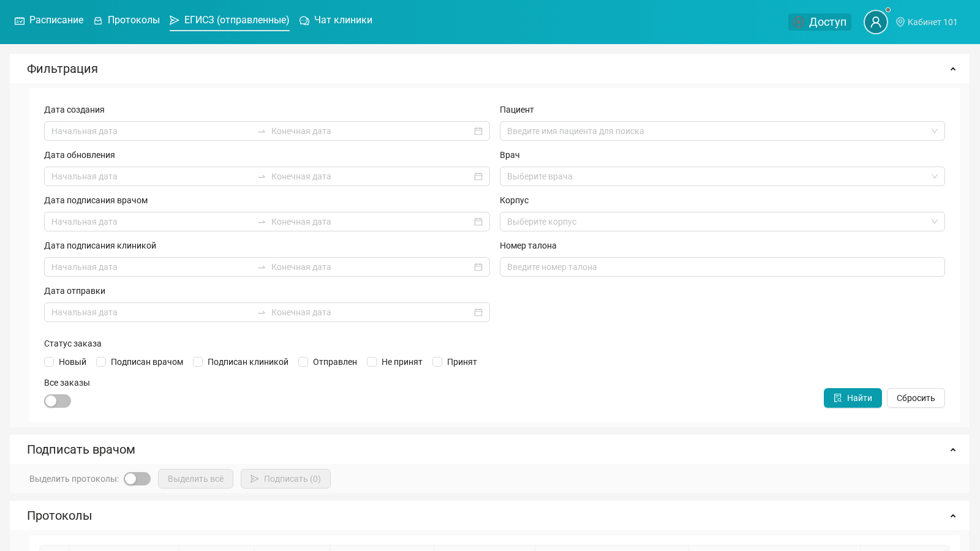Viewport: 980px width, 551px height.
Task: Click the Доступ button
Action: coord(820,22)
